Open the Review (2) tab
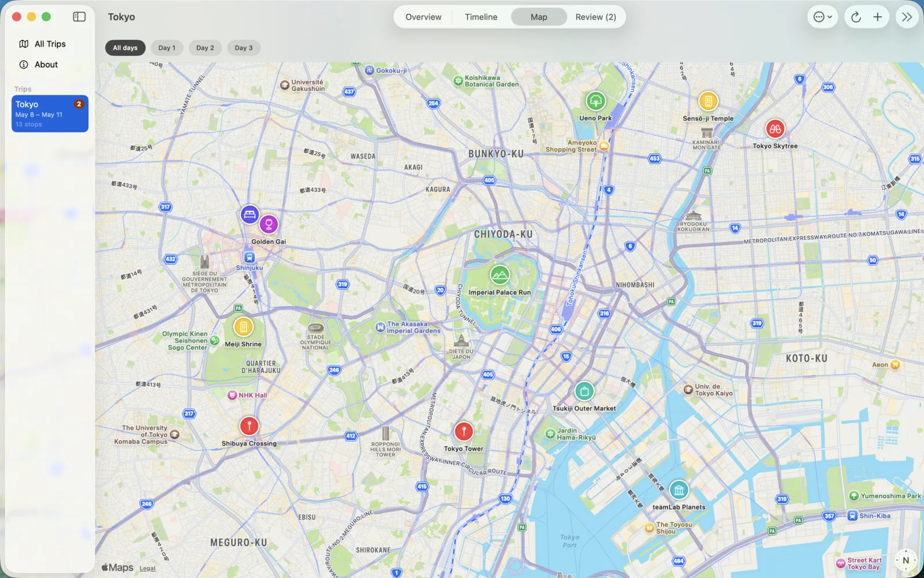Viewport: 924px width, 578px height. 595,17
